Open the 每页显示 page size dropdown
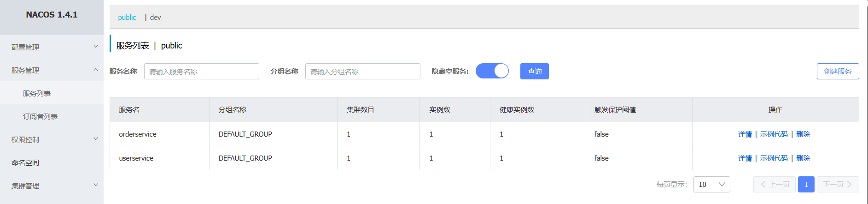The image size is (868, 204). [711, 185]
